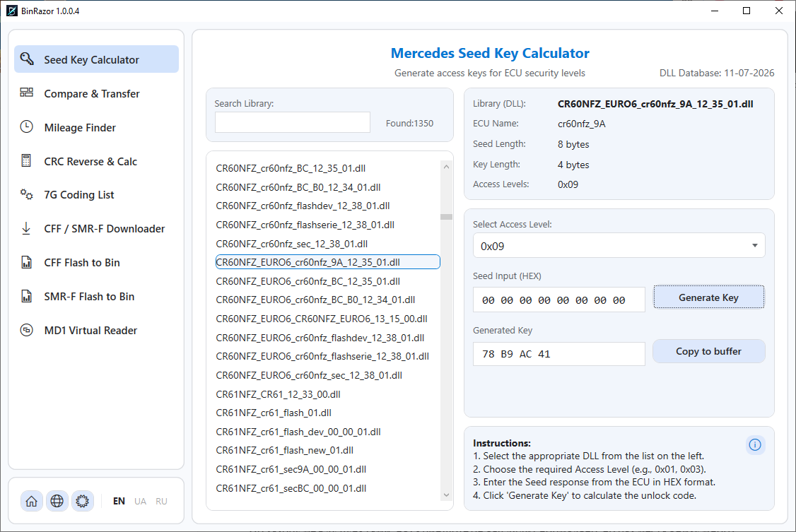Click the BinRazor title bar logo
Image resolution: width=796 pixels, height=532 pixels.
[12, 11]
